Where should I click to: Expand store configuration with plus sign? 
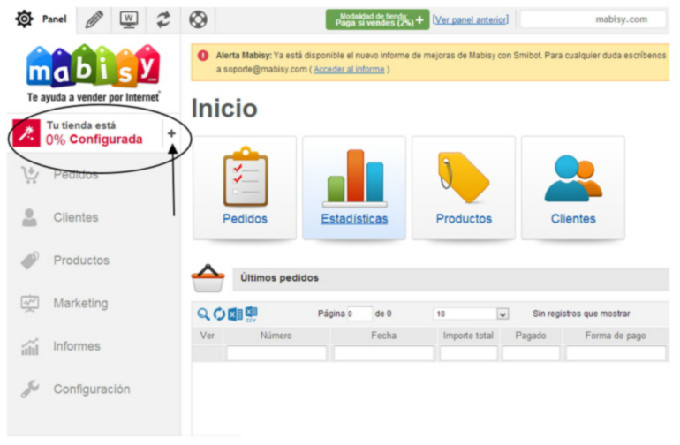[x=171, y=133]
